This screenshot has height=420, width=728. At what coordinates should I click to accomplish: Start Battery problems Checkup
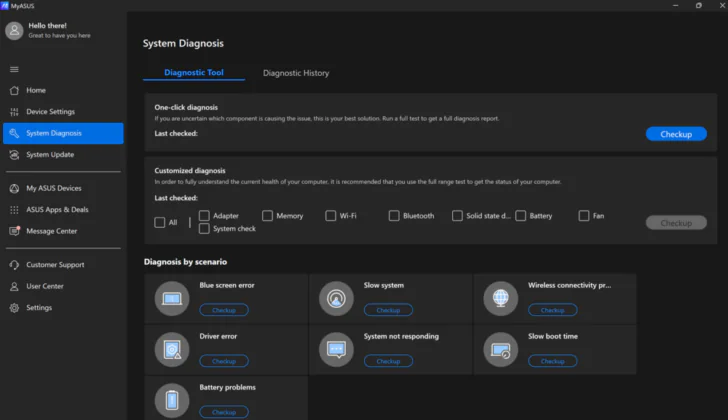(224, 412)
